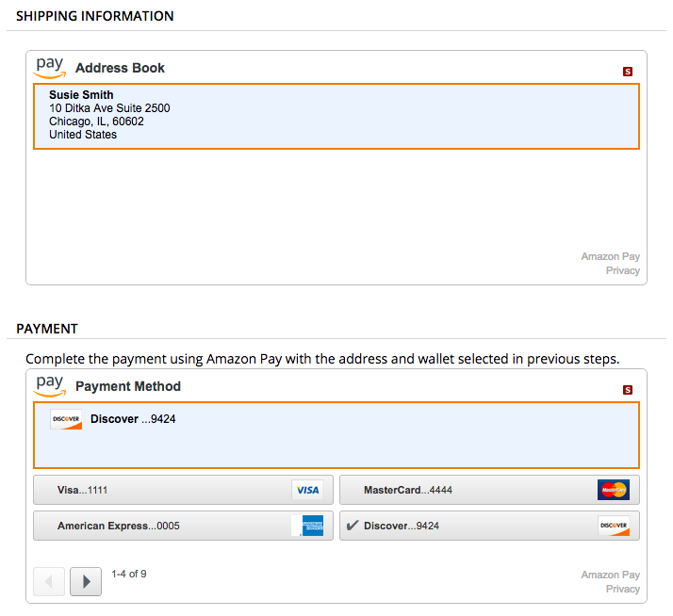Click the selected Discover ...9424 card panel
Viewport: 673px width, 616px height.
point(336,435)
